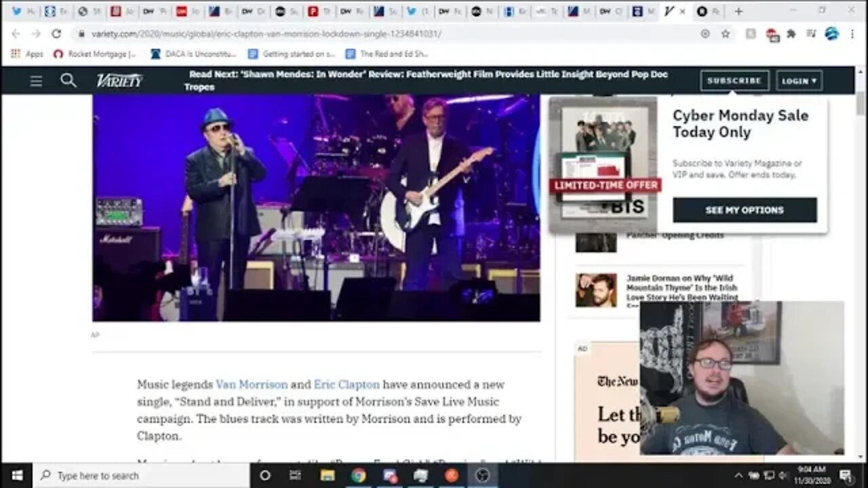The height and width of the screenshot is (488, 868).
Task: Reload the page in Chrome
Action: click(x=56, y=33)
